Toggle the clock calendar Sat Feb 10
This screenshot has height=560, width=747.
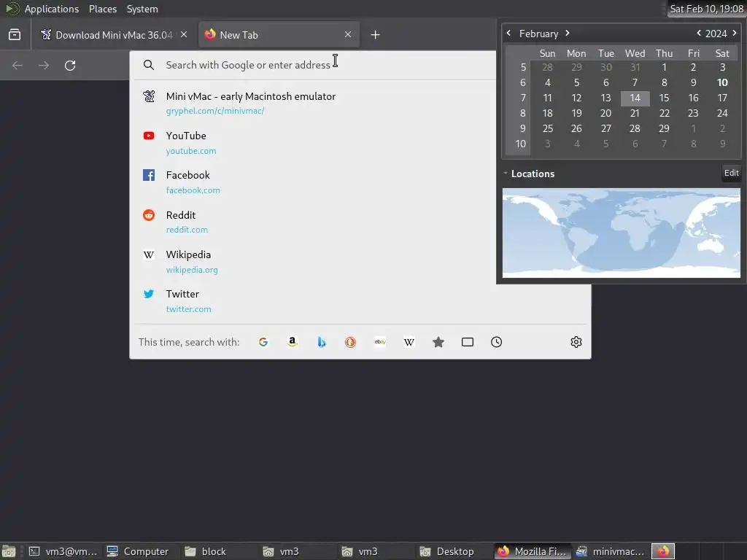pyautogui.click(x=706, y=9)
